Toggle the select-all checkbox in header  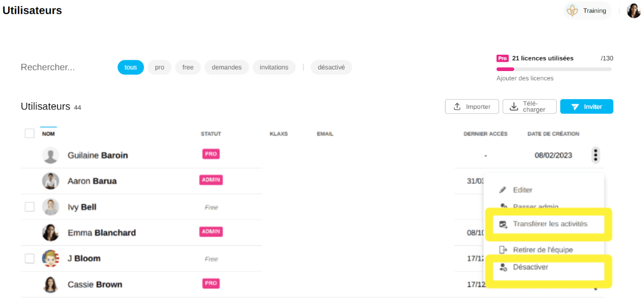[x=30, y=133]
